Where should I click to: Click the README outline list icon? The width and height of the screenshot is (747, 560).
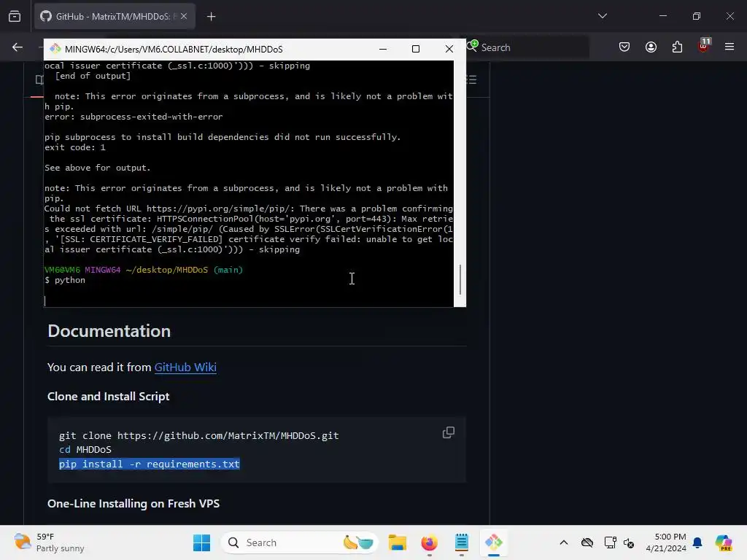click(471, 79)
